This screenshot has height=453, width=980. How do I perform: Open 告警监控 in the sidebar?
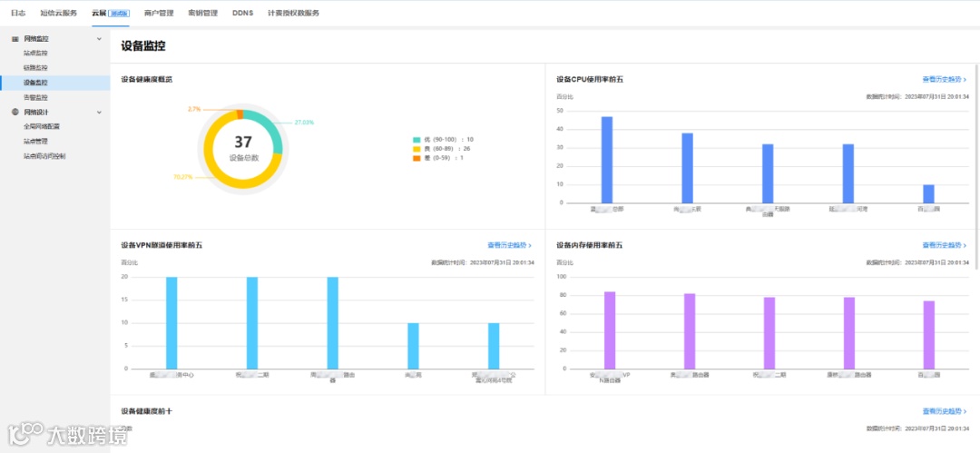click(35, 98)
